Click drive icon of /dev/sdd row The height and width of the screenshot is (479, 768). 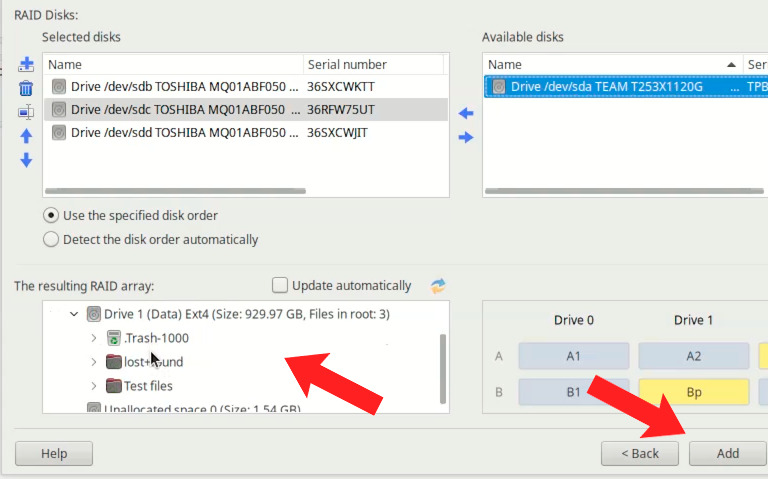point(59,133)
